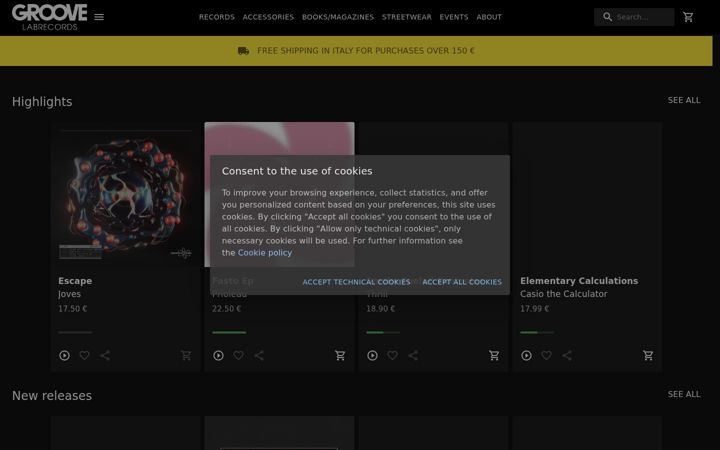Click the Escape progress bar
This screenshot has height=450, width=720.
[75, 332]
